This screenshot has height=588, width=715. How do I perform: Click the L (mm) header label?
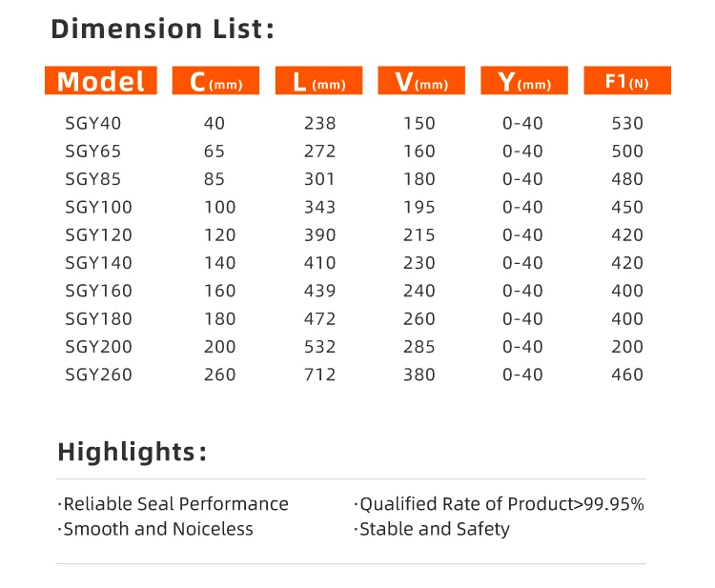(318, 81)
